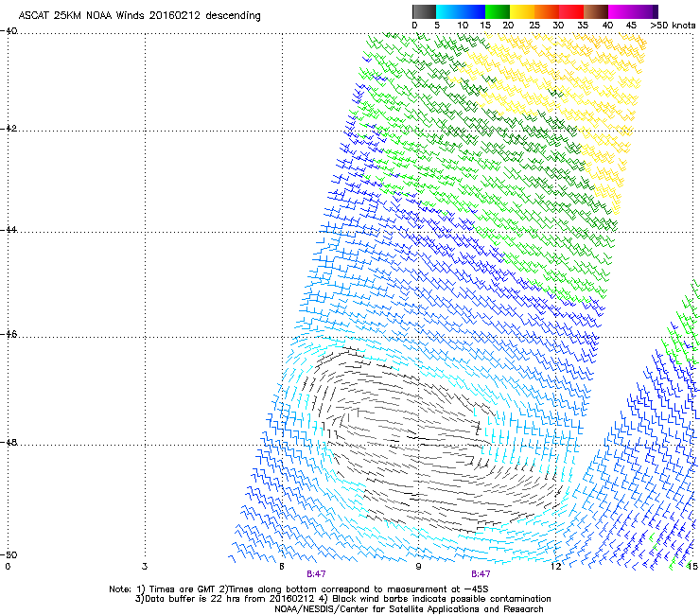The width and height of the screenshot is (700, 615).
Task: Click the '25' label under the legend bar
Action: coord(534,26)
